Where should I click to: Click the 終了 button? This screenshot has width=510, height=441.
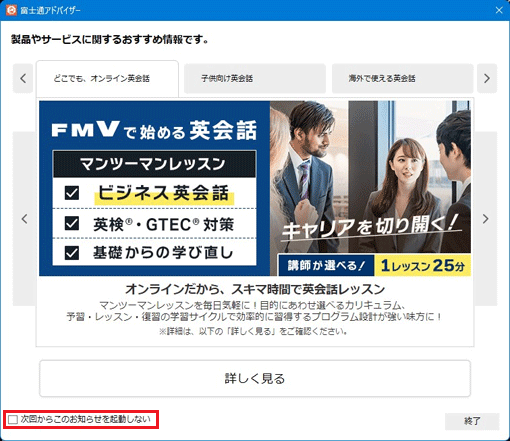472,421
